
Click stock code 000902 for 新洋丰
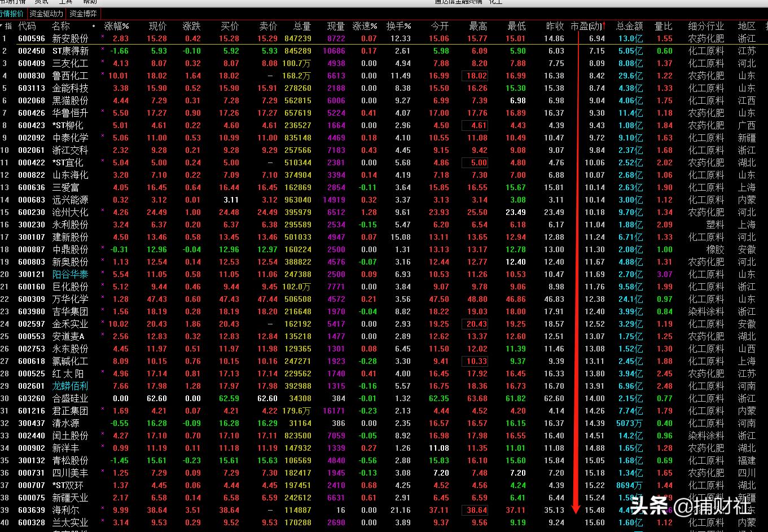coord(31,448)
